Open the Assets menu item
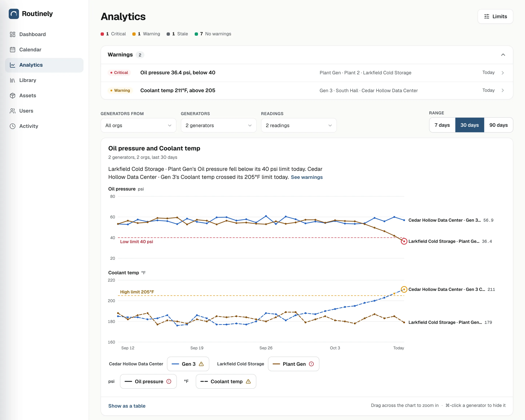Viewport: 525px width, 420px height. [x=44, y=96]
